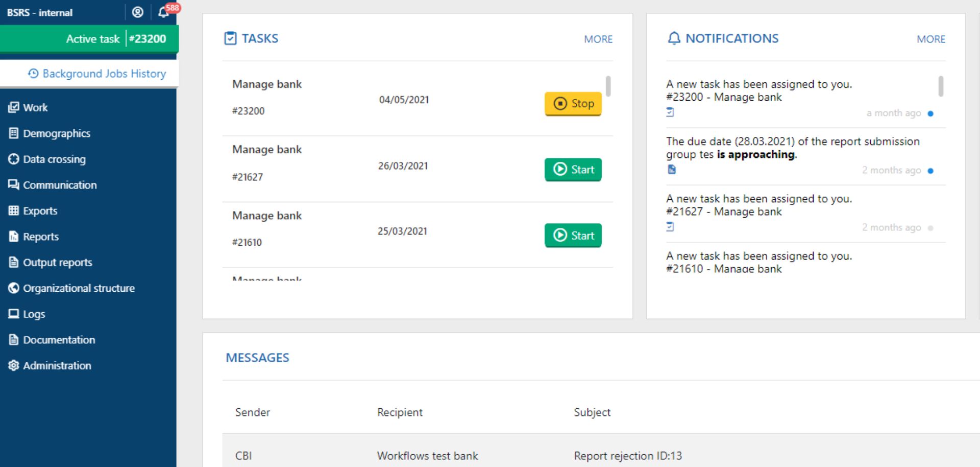Open the Administration section

(57, 365)
